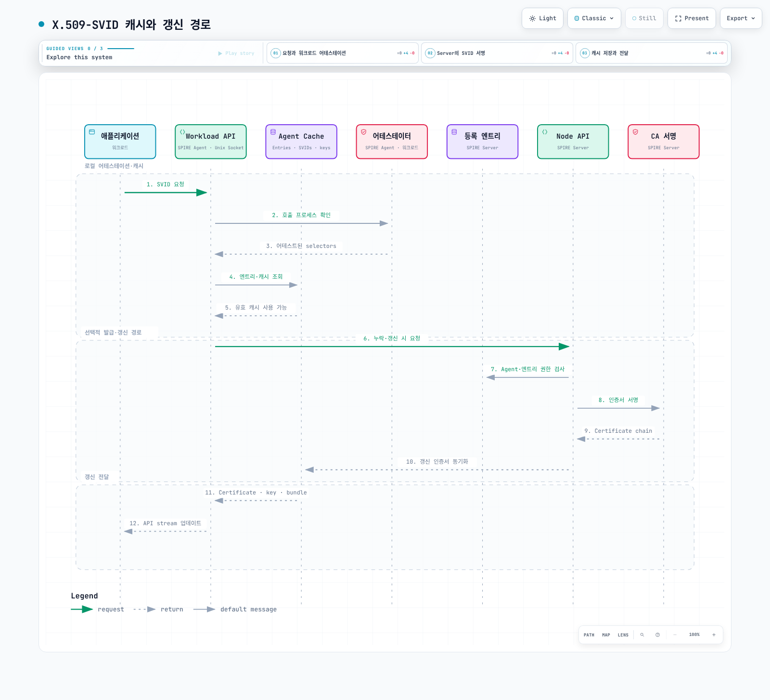Switch to PATH mode
The image size is (770, 700).
click(x=589, y=635)
